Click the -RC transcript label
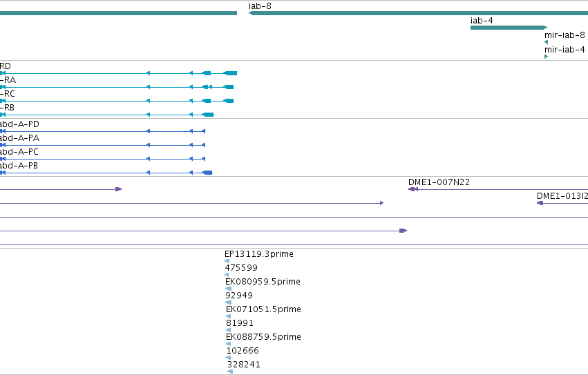 (x=8, y=94)
